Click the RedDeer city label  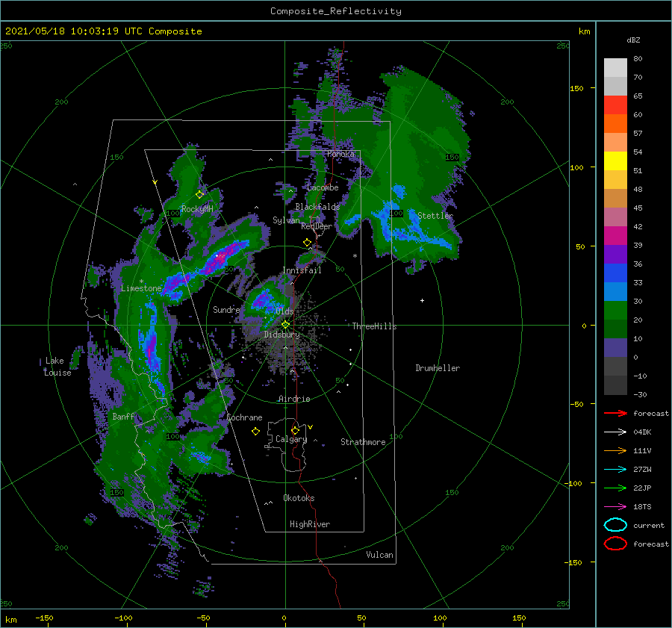[x=317, y=226]
